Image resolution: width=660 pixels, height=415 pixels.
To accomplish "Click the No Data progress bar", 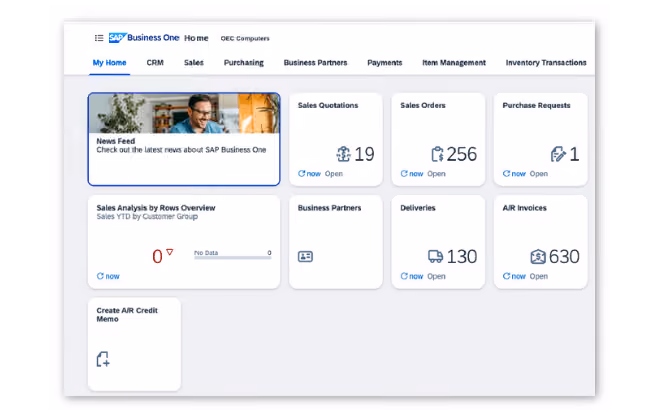I will (233, 258).
